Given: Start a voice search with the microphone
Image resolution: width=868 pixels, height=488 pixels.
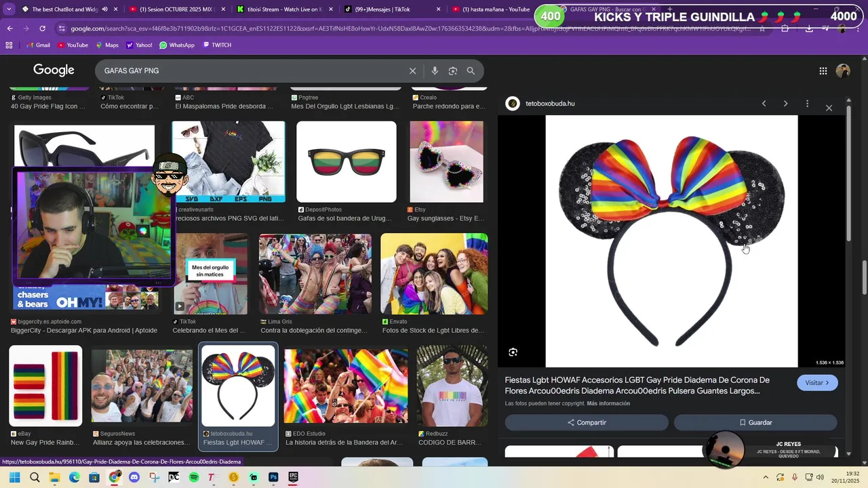Looking at the screenshot, I should [435, 70].
